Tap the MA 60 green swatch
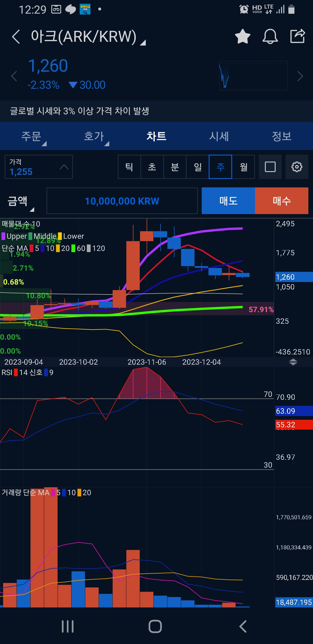The width and height of the screenshot is (313, 644). coord(73,248)
